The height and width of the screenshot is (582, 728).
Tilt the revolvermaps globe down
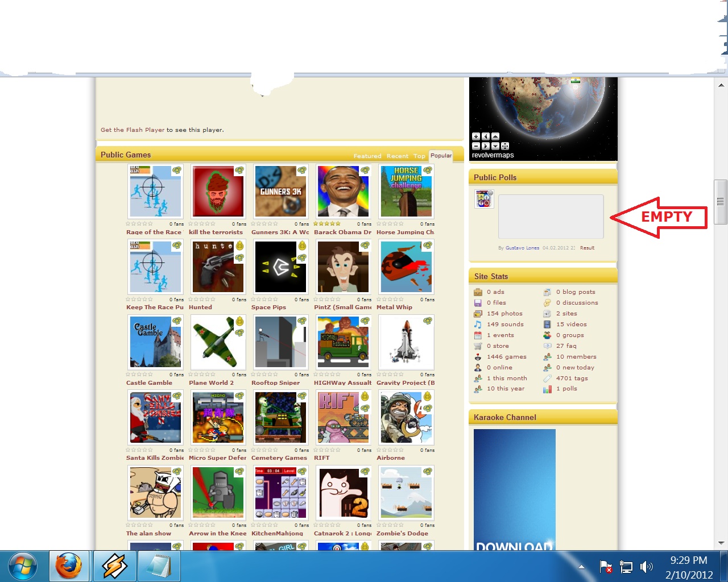(495, 146)
